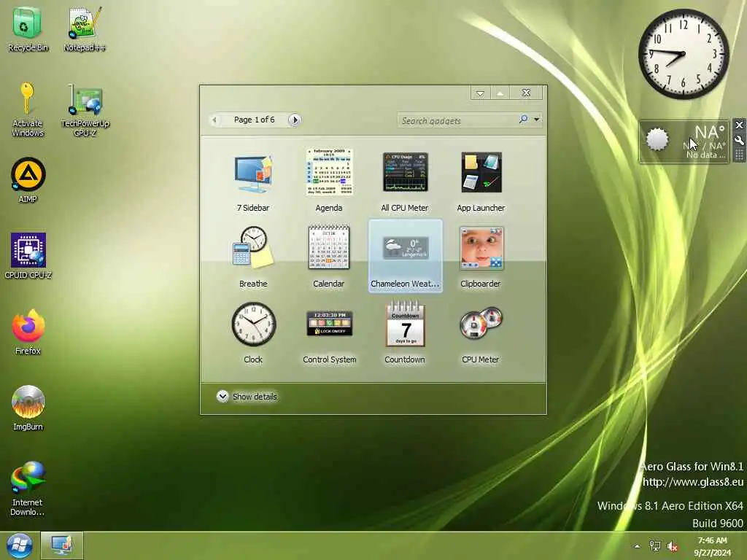The height and width of the screenshot is (560, 747).
Task: Select Activate Windows desktop icon
Action: tap(28, 111)
